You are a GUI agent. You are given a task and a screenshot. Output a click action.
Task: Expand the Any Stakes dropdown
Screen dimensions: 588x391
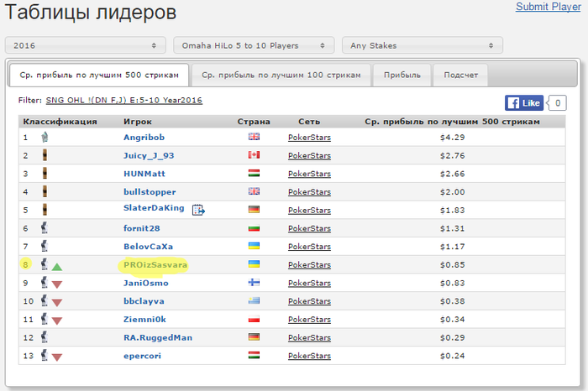423,45
